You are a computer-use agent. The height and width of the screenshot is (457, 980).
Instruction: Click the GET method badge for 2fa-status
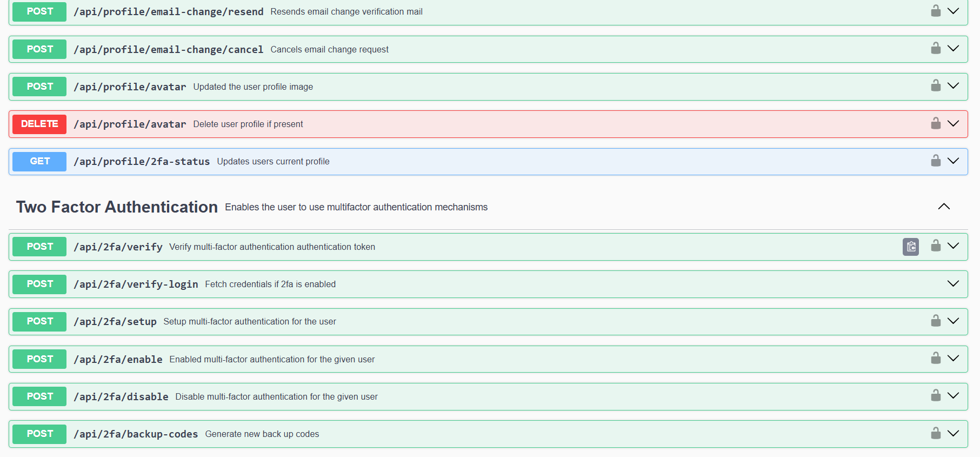click(39, 161)
